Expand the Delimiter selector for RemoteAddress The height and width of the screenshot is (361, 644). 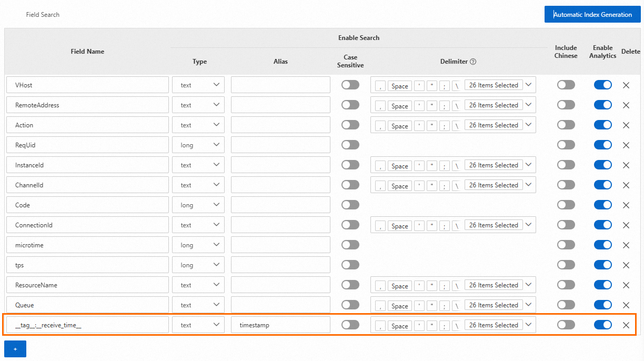(529, 105)
